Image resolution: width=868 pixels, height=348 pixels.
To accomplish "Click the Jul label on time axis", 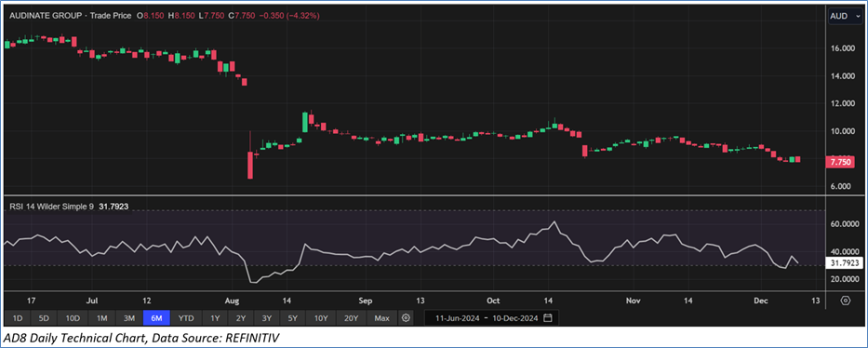I will tap(92, 301).
